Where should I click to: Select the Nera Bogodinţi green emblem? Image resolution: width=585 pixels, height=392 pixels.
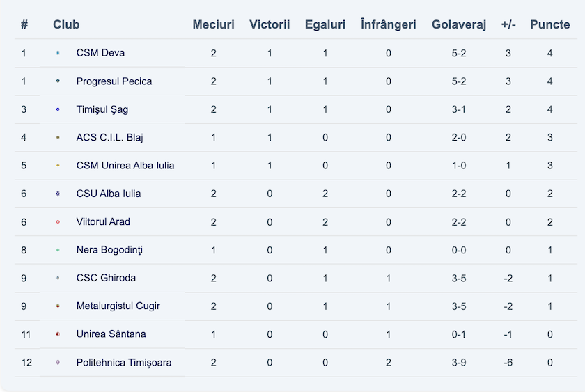(58, 250)
